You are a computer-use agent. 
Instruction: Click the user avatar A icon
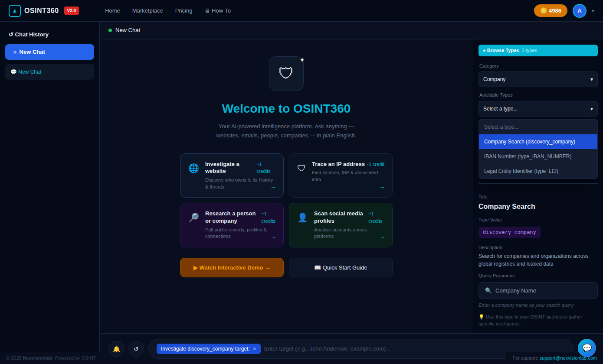(x=579, y=11)
